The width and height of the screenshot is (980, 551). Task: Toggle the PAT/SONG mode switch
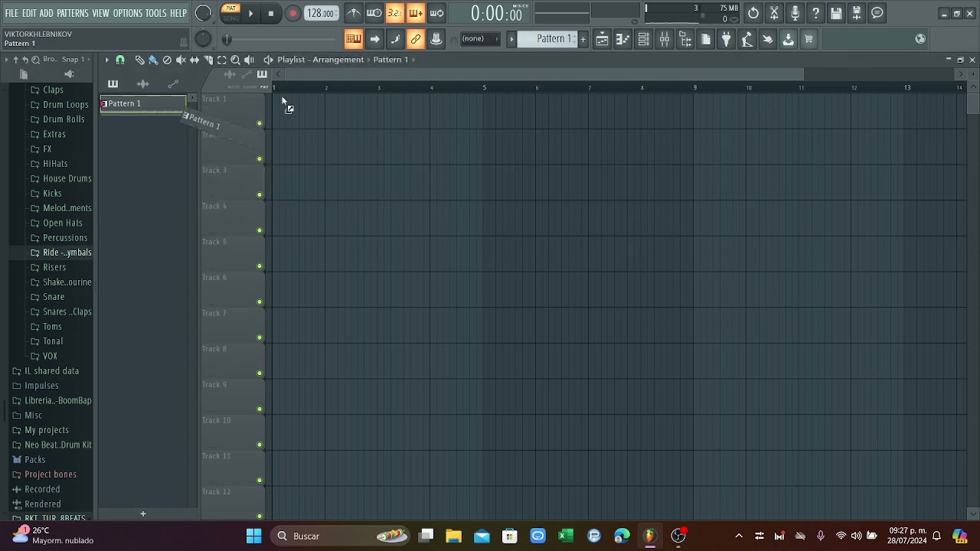[230, 13]
